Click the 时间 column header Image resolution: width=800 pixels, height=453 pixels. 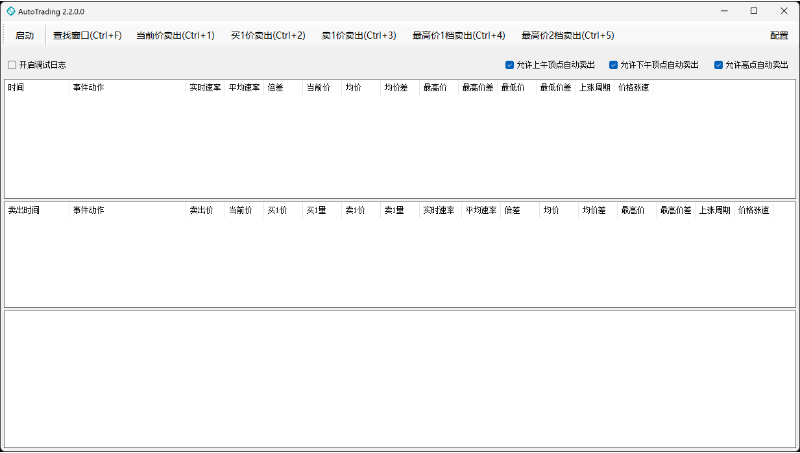[x=37, y=87]
